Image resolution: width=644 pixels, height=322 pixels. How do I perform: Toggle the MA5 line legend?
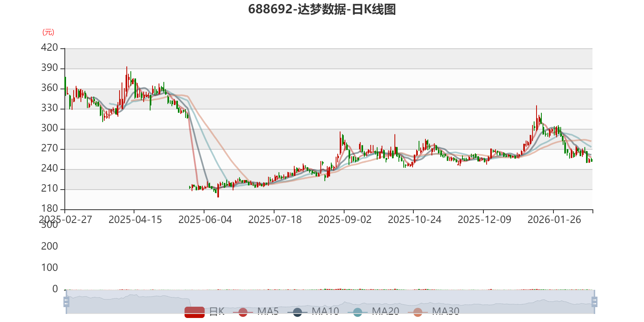256,312
